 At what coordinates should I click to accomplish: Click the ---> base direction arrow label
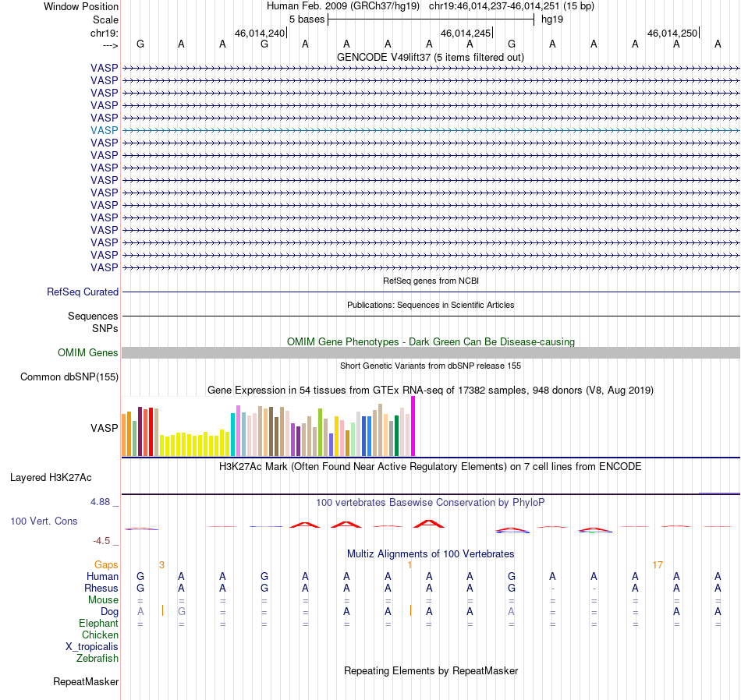[x=110, y=45]
